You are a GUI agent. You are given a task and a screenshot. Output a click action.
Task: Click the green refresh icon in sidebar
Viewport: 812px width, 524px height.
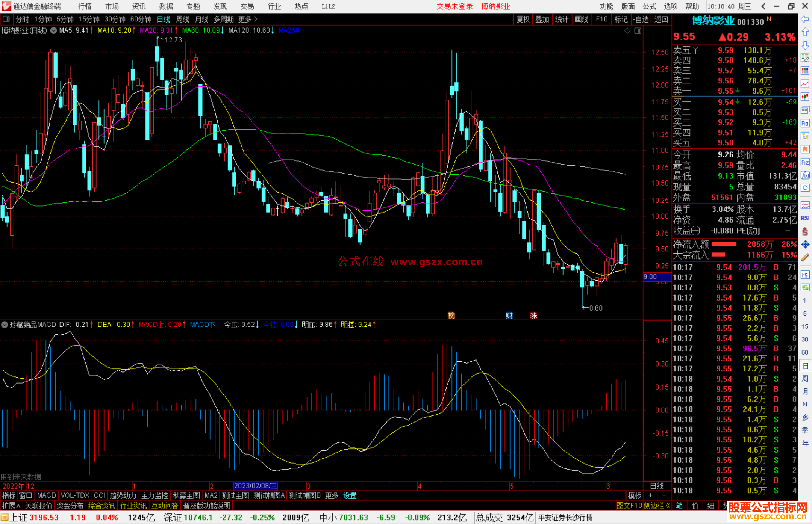(805, 288)
